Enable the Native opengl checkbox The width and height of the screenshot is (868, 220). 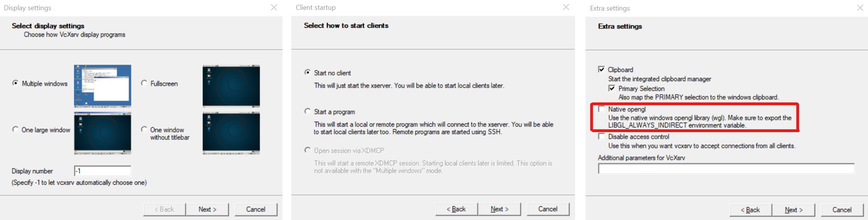pos(601,109)
